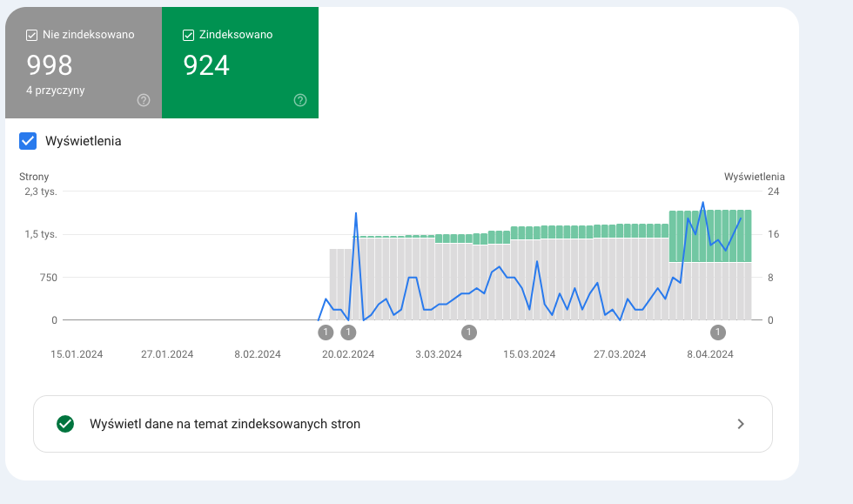Viewport: 853px width, 504px height.
Task: Click tall green bar segment near 8.04.2024
Action: pyautogui.click(x=710, y=236)
